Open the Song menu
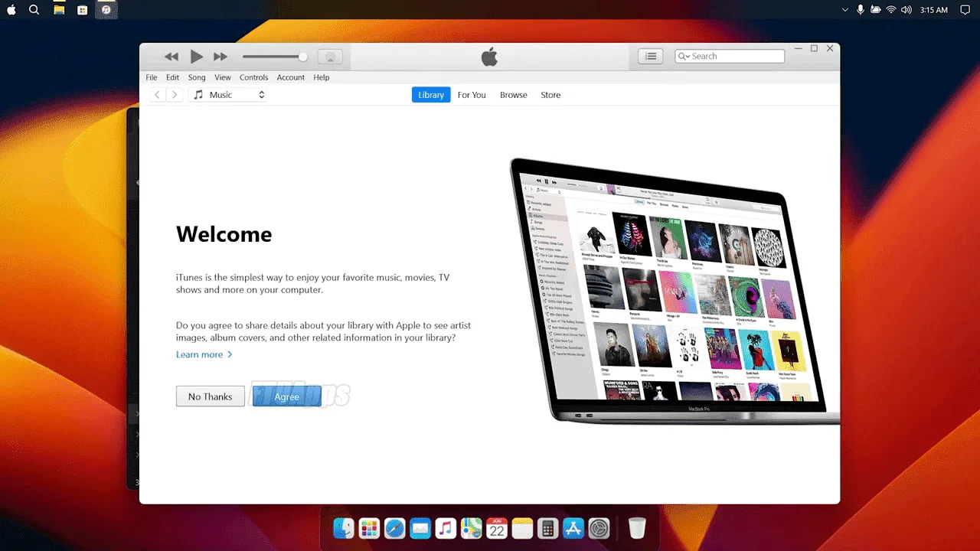This screenshot has width=980, height=551. tap(197, 77)
